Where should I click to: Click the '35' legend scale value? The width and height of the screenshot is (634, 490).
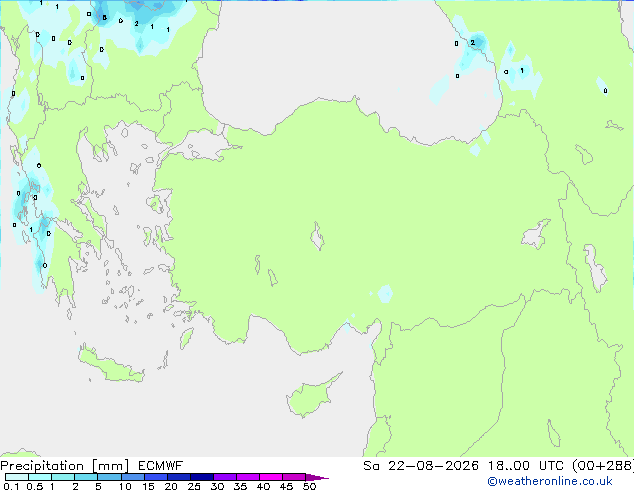tap(241, 486)
